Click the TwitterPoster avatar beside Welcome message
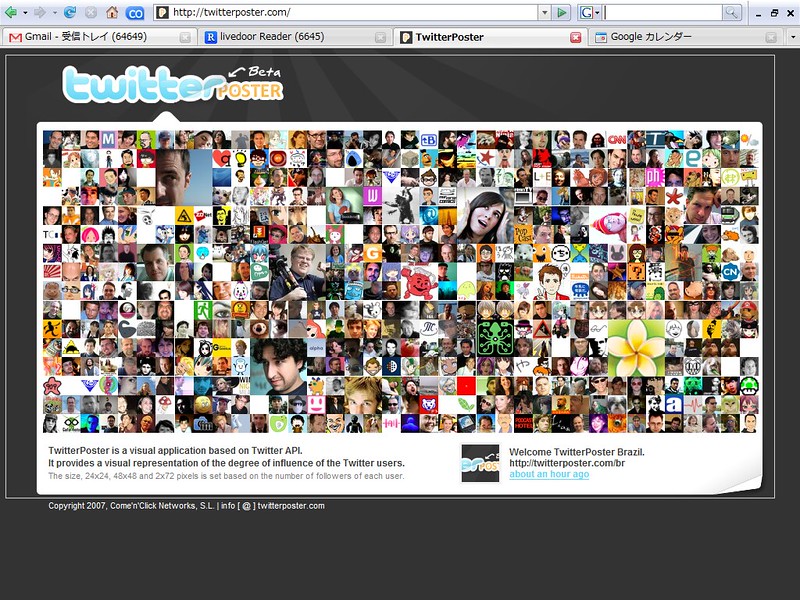The image size is (800, 600). tap(480, 463)
